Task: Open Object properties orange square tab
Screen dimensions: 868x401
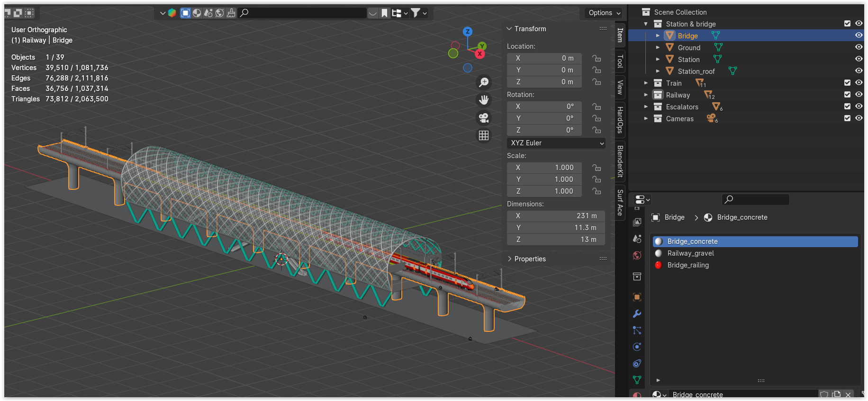Action: coord(637,297)
